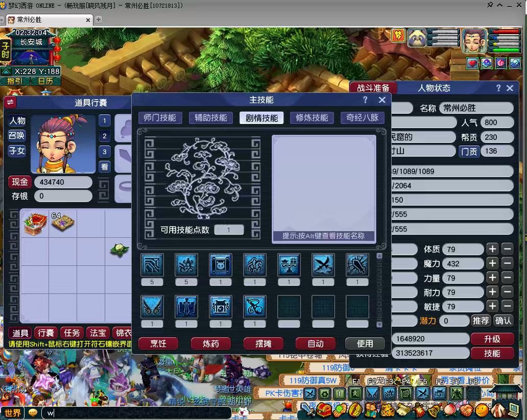This screenshot has height=420, width=527.
Task: Click the sword attack icon in bottom bar
Action: point(307,410)
